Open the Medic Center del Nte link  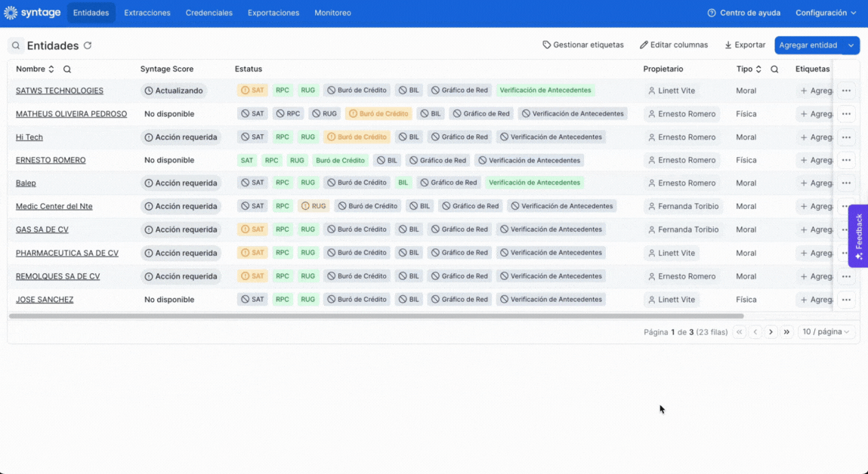point(54,206)
